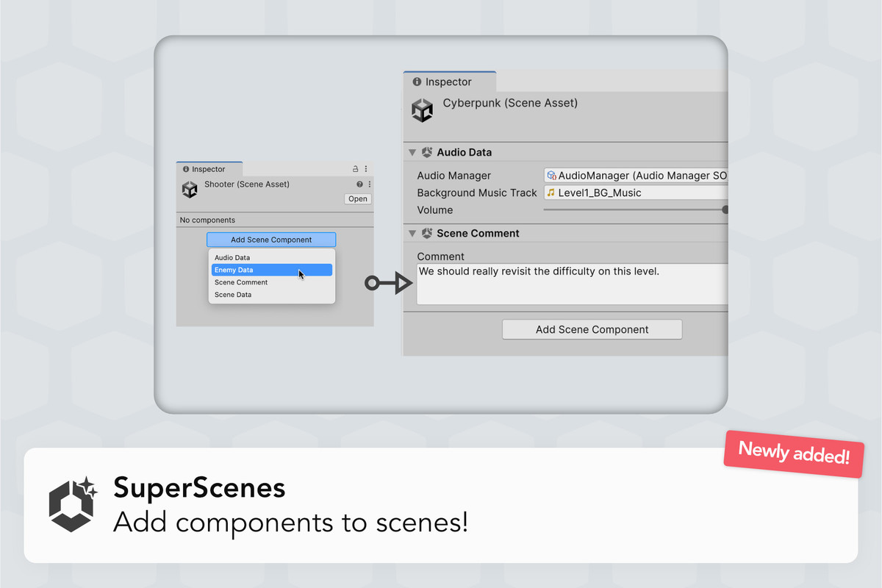Click the Unity icon for Cyberpunk asset
Image resolution: width=882 pixels, height=588 pixels.
pos(423,110)
